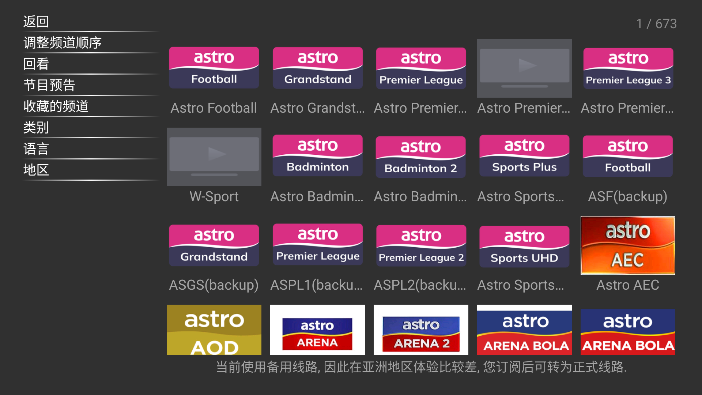Click the 'Astro Grandst...' channel label

point(317,108)
